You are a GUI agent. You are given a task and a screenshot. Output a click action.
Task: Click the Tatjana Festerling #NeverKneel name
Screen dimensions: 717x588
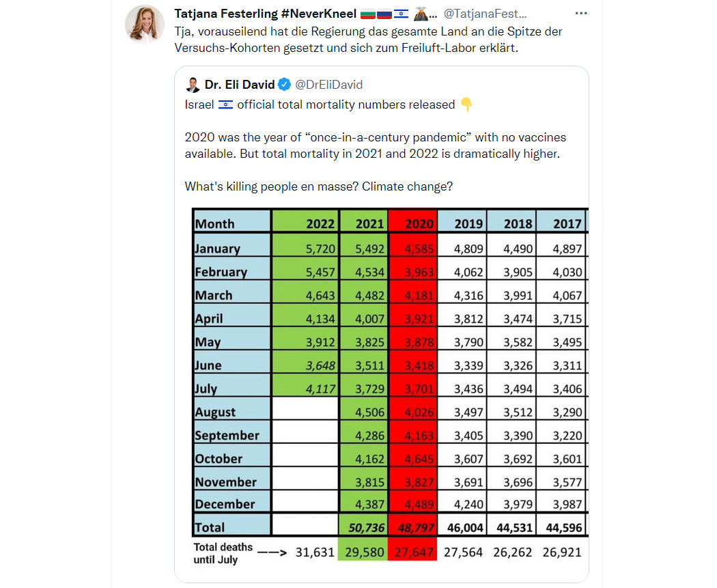pyautogui.click(x=265, y=14)
